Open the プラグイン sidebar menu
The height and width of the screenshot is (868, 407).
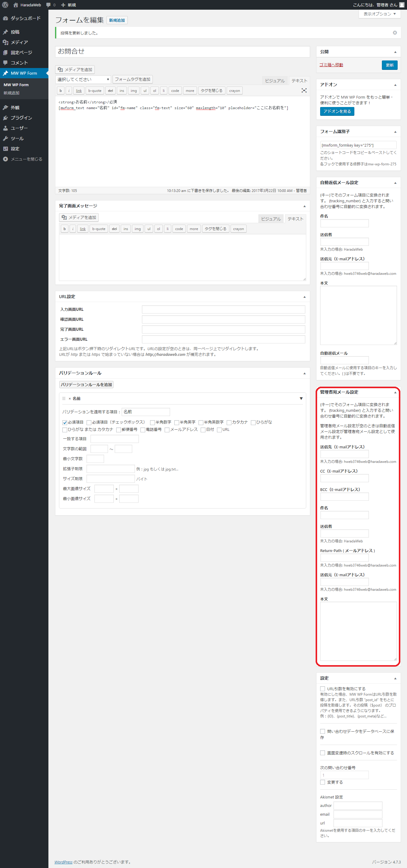(21, 118)
